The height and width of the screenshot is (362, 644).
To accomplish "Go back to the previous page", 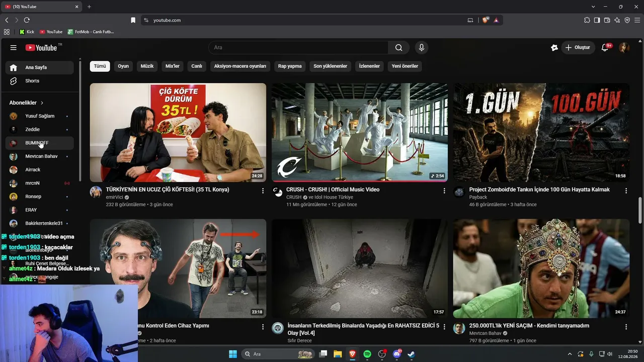I will (7, 20).
